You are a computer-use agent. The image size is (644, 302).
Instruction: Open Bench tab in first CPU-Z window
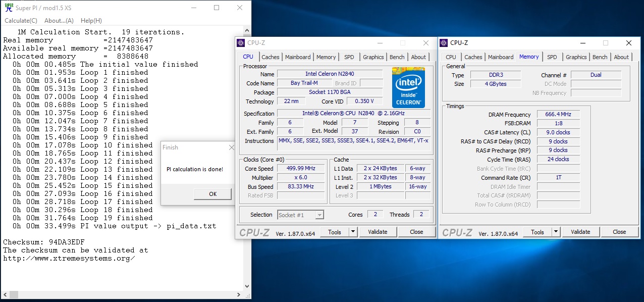(x=397, y=57)
